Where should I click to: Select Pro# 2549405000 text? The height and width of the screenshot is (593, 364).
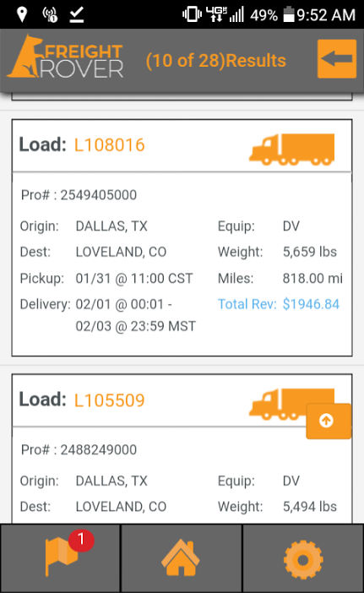tap(79, 195)
